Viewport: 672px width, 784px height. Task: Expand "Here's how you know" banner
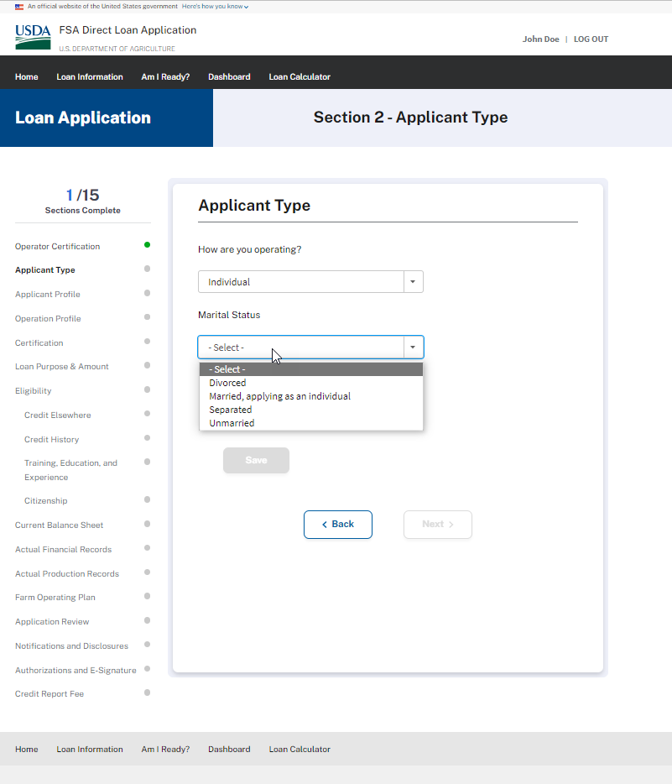(215, 7)
